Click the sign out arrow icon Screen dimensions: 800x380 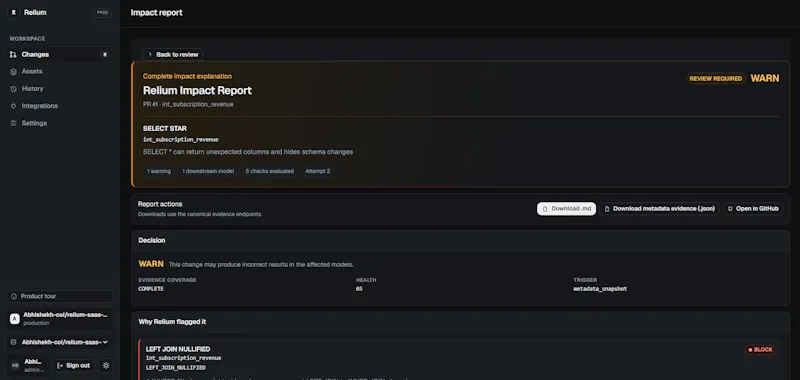(60, 365)
